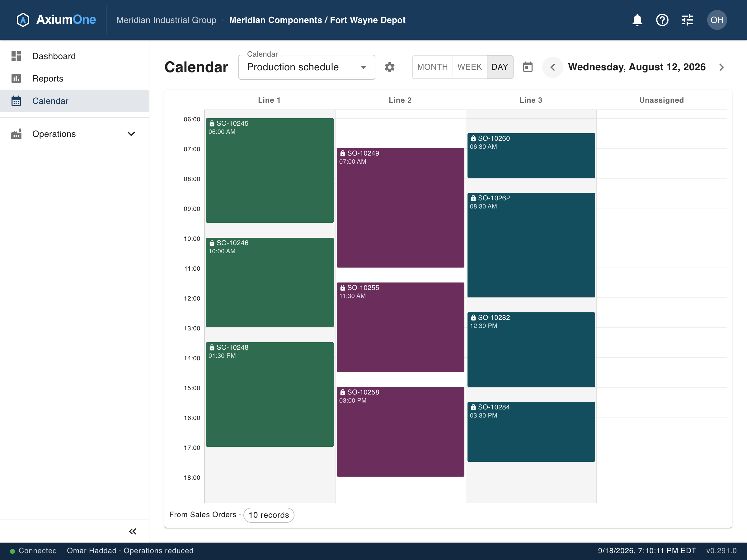Go to the next day
747x560 pixels.
coord(721,67)
